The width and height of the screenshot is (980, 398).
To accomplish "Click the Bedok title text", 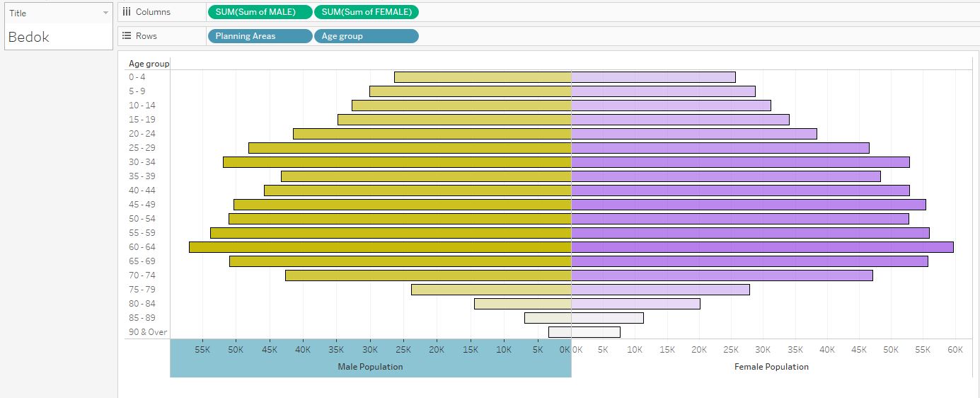I will pos(29,38).
